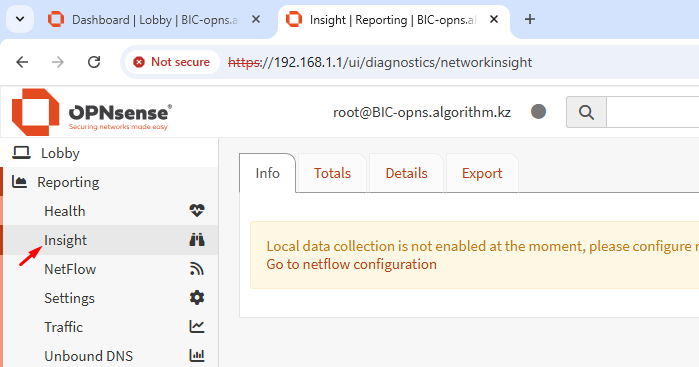Click the Insight binoculars icon
The image size is (699, 367).
coord(197,239)
